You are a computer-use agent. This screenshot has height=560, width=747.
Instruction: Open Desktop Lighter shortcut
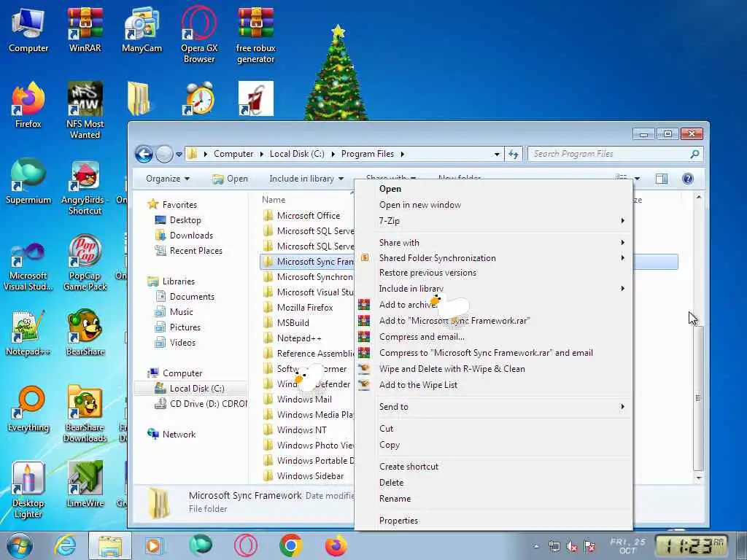28,489
